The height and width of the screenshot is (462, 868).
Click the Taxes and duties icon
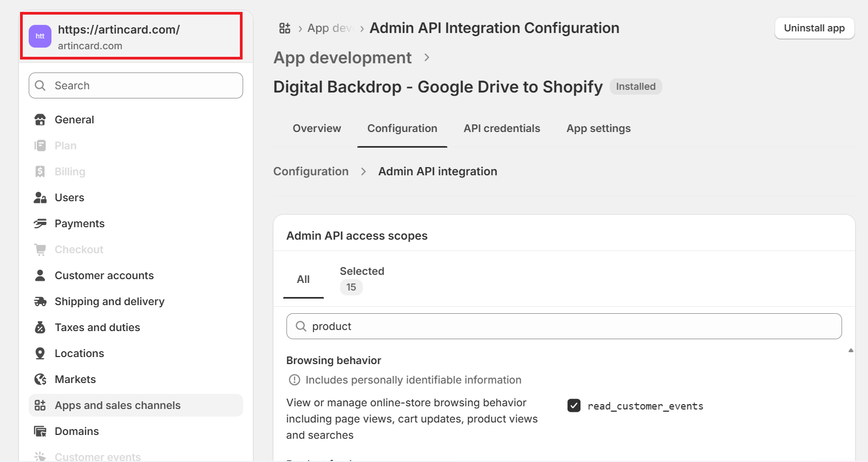[x=40, y=327]
